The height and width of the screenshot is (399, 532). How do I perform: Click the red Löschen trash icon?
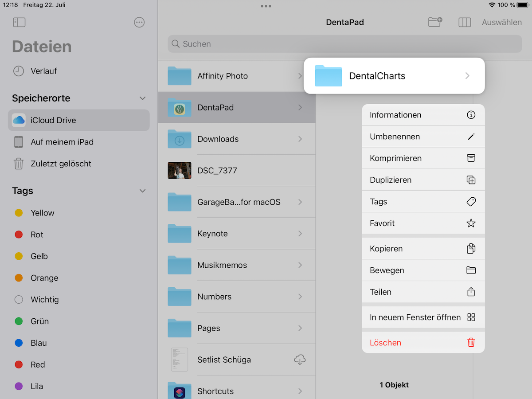[471, 342]
